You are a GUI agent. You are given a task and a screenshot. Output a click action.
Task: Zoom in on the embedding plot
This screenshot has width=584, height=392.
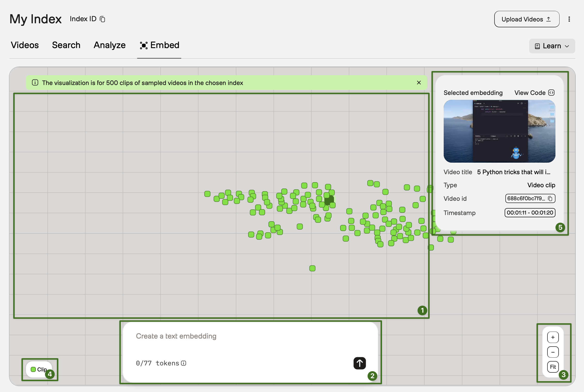tap(553, 337)
